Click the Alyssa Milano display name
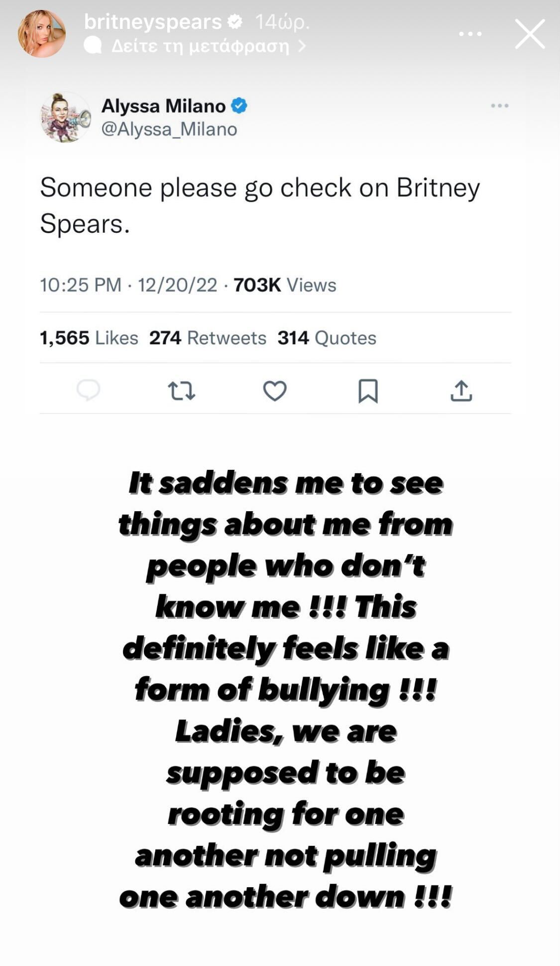The width and height of the screenshot is (560, 966). point(163,106)
